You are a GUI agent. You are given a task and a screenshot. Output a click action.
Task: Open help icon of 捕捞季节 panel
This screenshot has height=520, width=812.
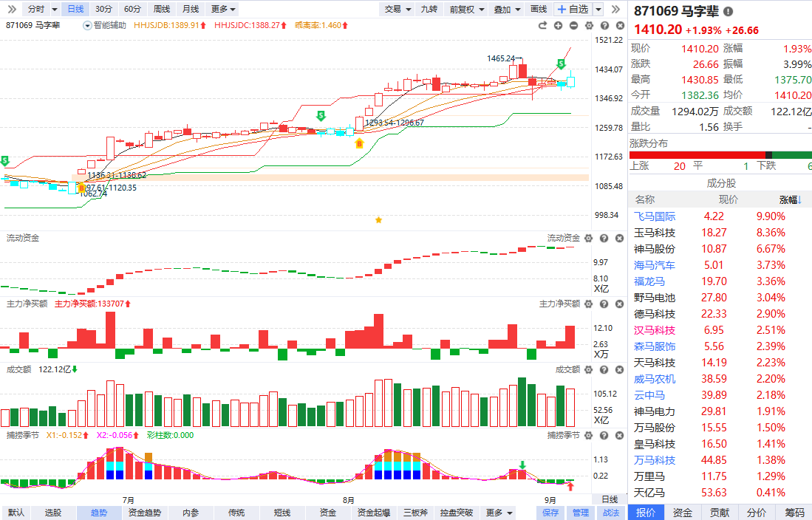coord(604,436)
